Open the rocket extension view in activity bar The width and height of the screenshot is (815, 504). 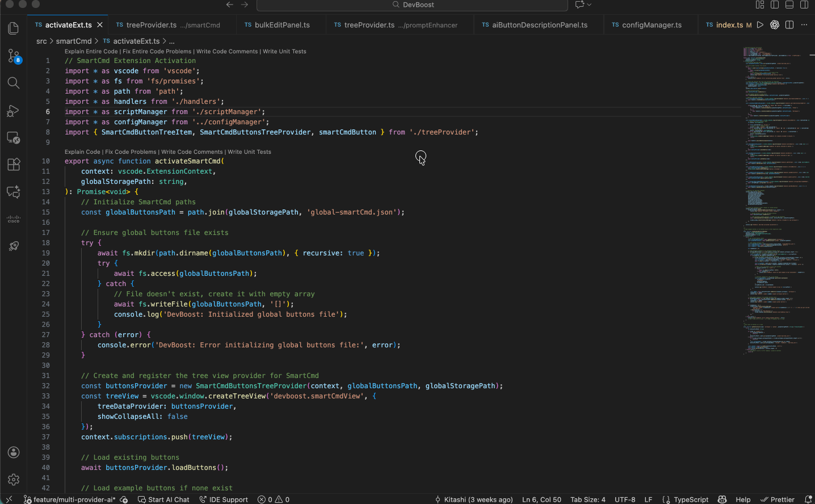coord(14,246)
